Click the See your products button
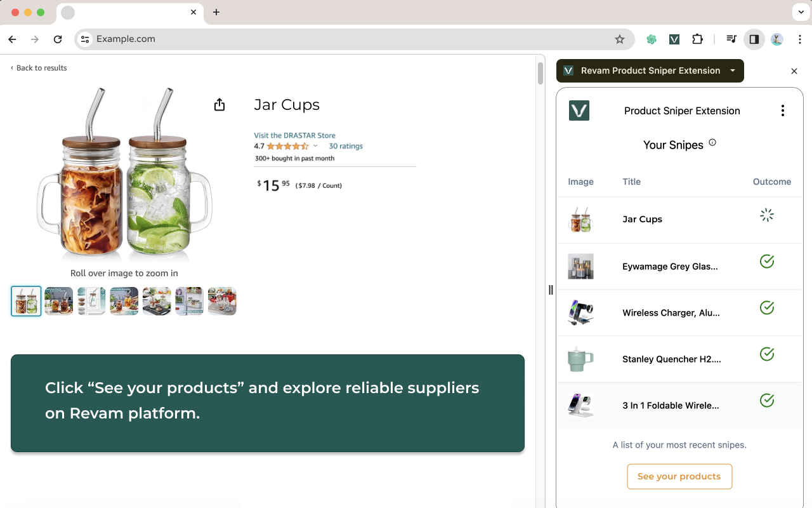This screenshot has width=812, height=508. (679, 476)
